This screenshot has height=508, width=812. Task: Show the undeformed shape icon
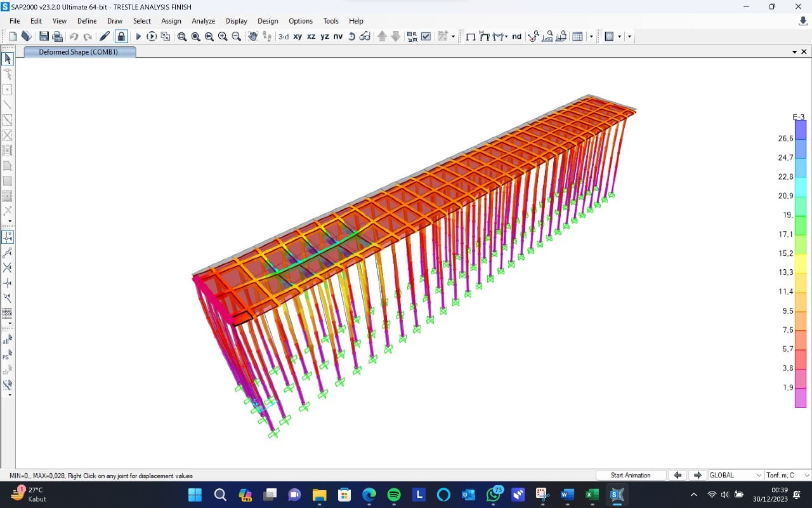pos(471,36)
